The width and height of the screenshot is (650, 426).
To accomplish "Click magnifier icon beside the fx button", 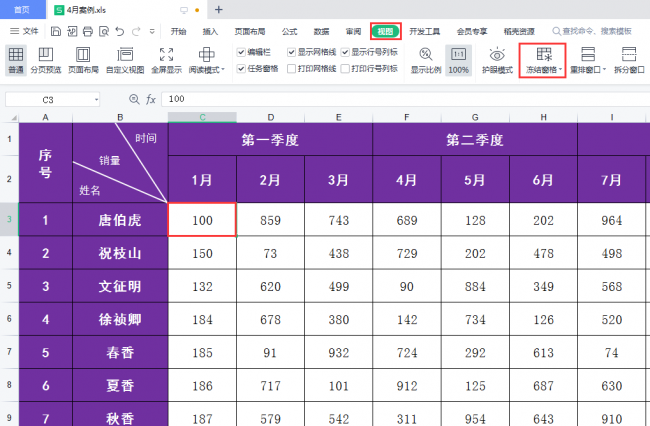I will (x=134, y=99).
